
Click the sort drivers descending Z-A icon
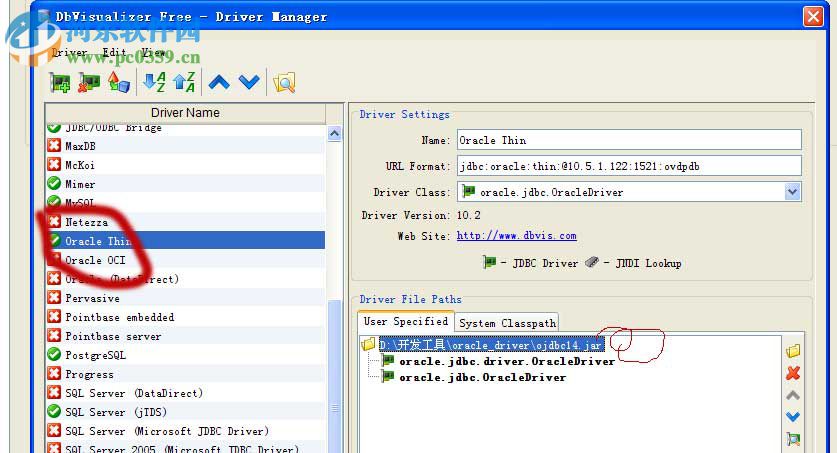coord(184,82)
